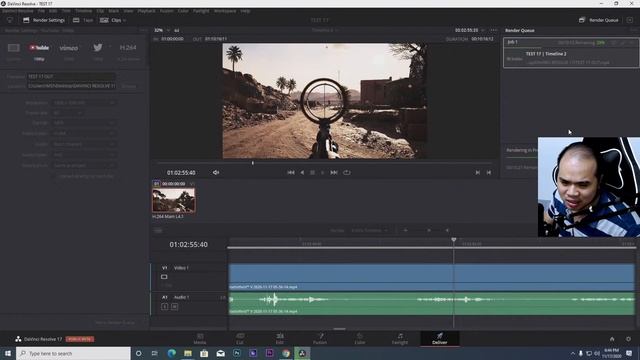
Task: Toggle the Tape panel button
Action: [x=83, y=20]
